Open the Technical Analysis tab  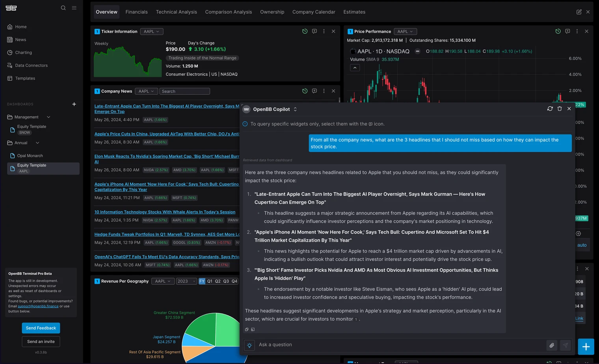(176, 12)
